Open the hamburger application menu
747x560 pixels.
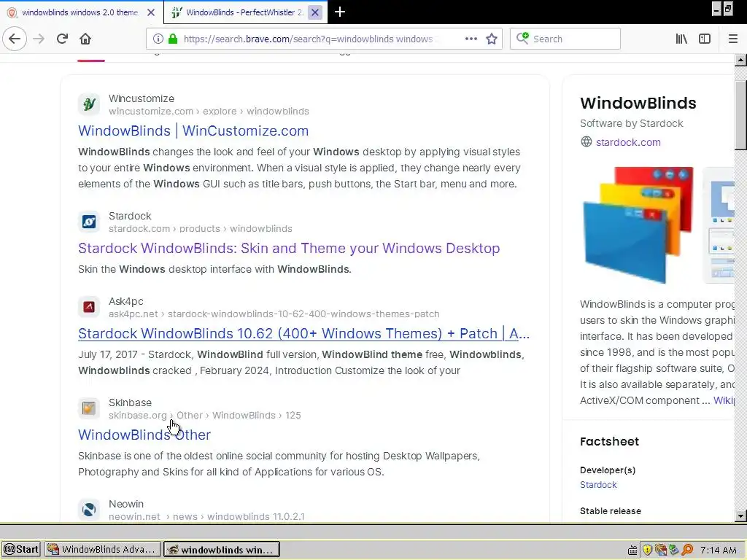coord(732,39)
